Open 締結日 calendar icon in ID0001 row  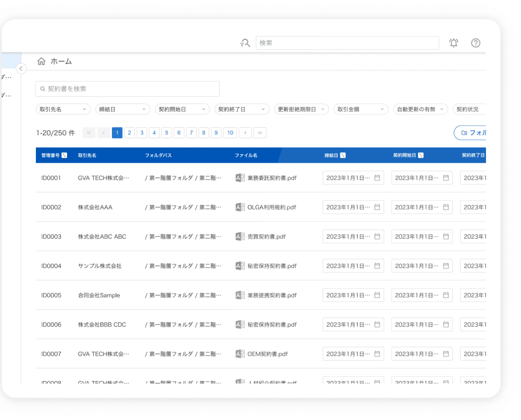coord(377,178)
